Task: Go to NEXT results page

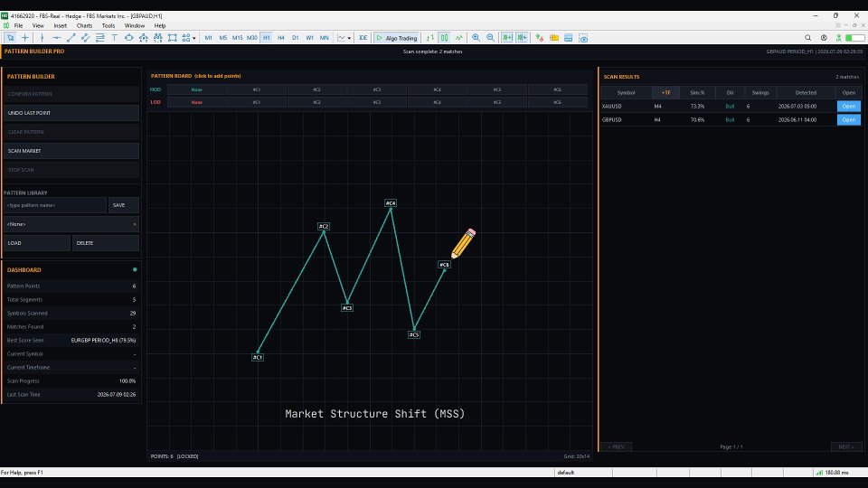Action: 846,446
